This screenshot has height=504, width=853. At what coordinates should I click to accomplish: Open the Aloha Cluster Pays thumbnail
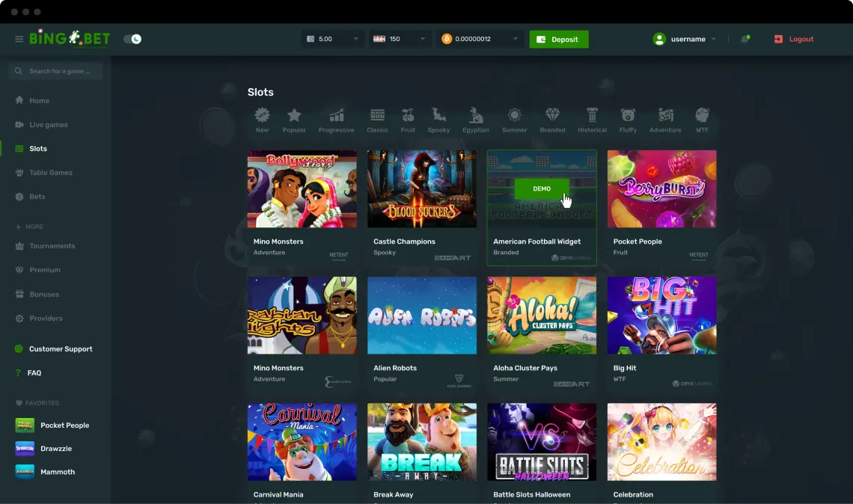click(x=542, y=316)
